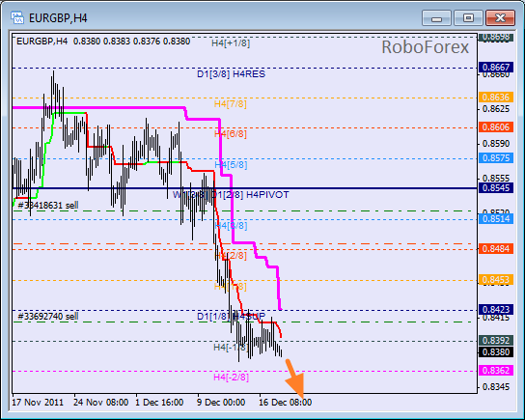Click the 0.8345 price scale value

(x=496, y=387)
